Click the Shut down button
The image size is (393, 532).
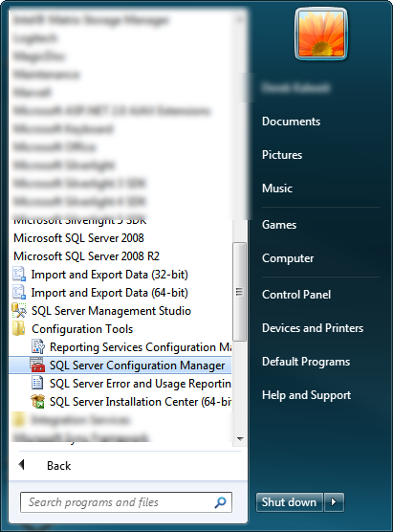pyautogui.click(x=289, y=501)
